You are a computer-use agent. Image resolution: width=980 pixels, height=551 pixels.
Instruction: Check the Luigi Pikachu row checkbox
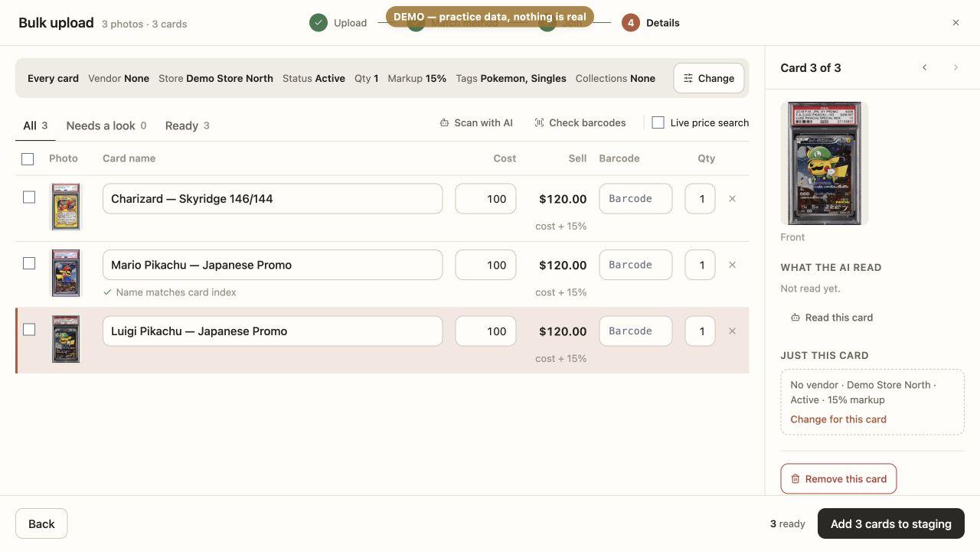[29, 330]
